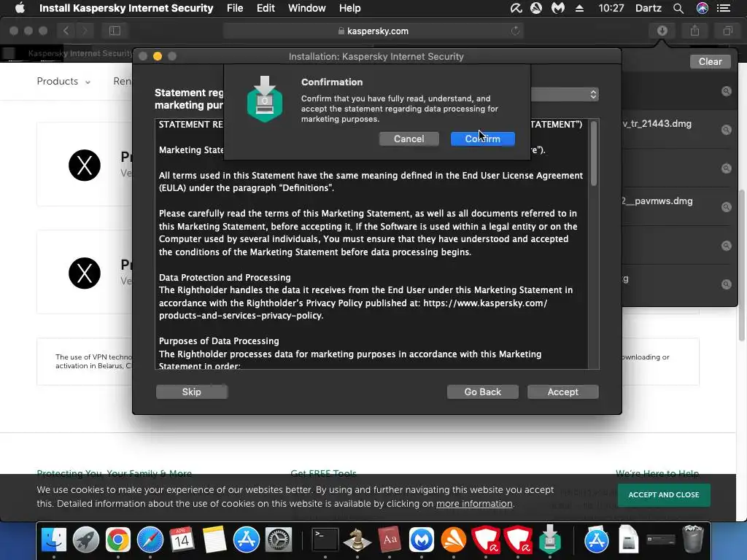Open Calendar from the Dock
This screenshot has width=747, height=560.
tap(182, 540)
